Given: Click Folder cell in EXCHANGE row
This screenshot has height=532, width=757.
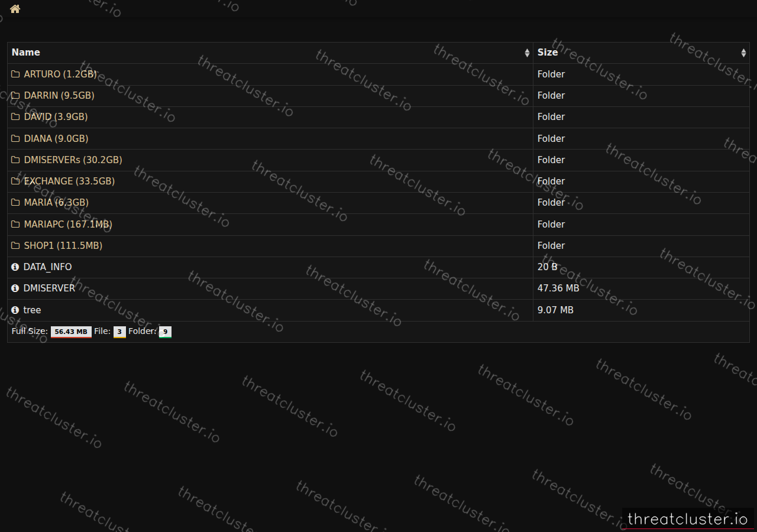Looking at the screenshot, I should 641,181.
